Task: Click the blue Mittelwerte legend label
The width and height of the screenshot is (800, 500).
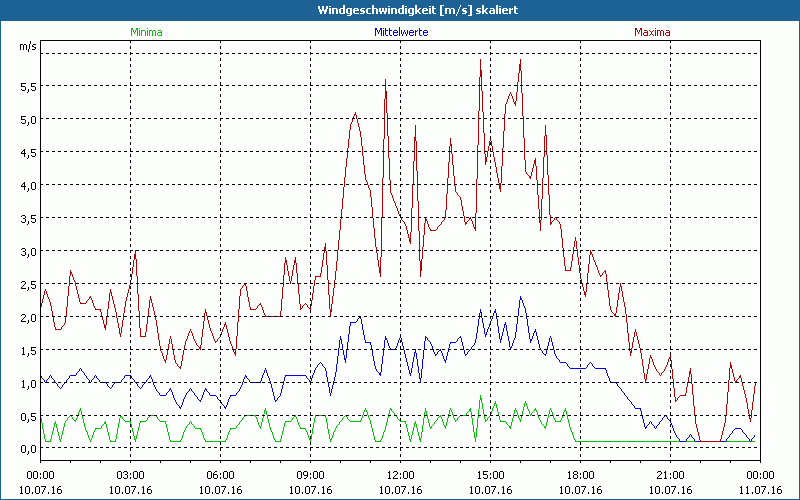Action: click(x=400, y=32)
